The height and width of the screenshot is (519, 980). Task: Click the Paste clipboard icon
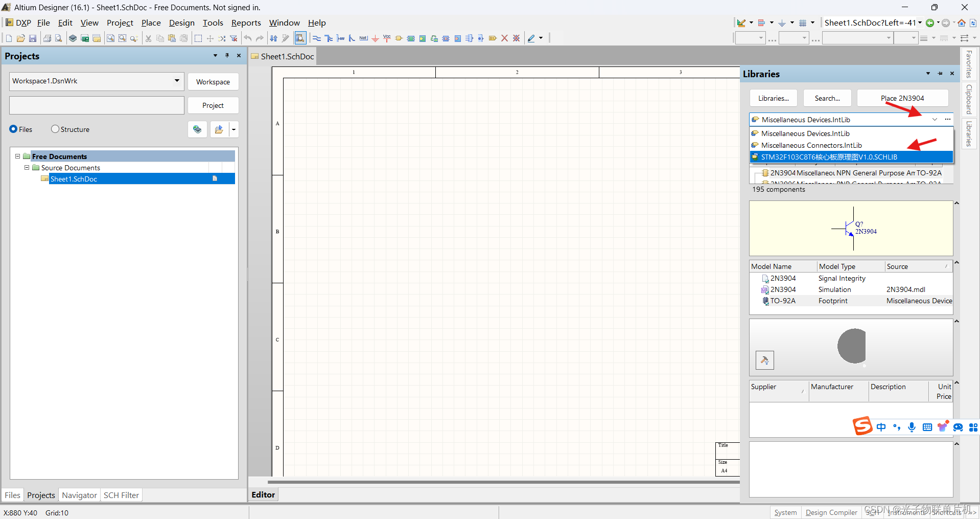(172, 38)
